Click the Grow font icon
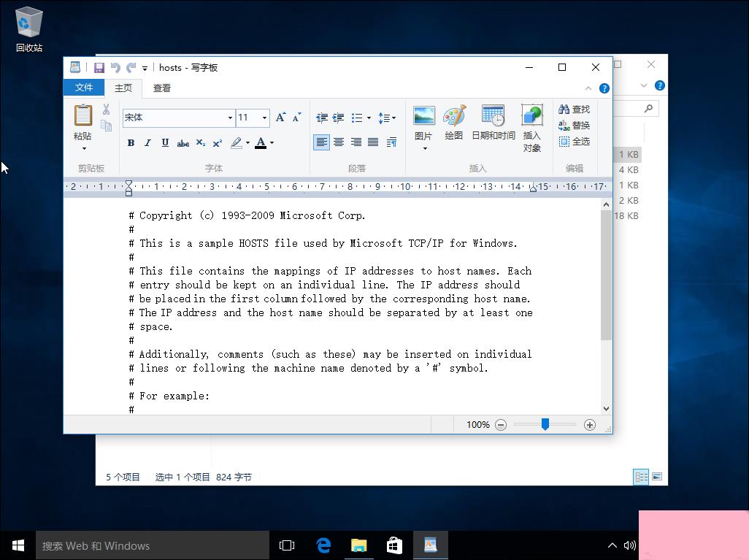 pos(280,117)
